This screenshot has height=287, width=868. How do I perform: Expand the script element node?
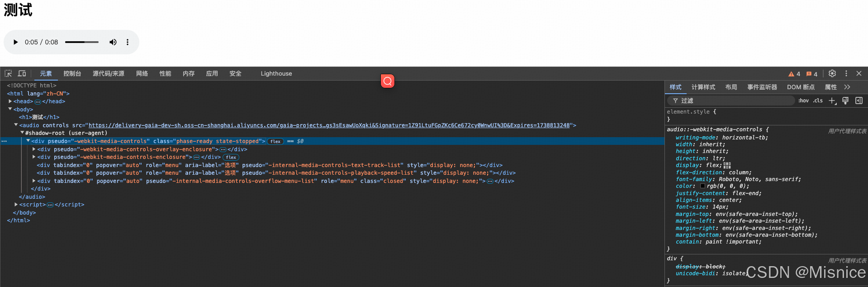pyautogui.click(x=16, y=205)
